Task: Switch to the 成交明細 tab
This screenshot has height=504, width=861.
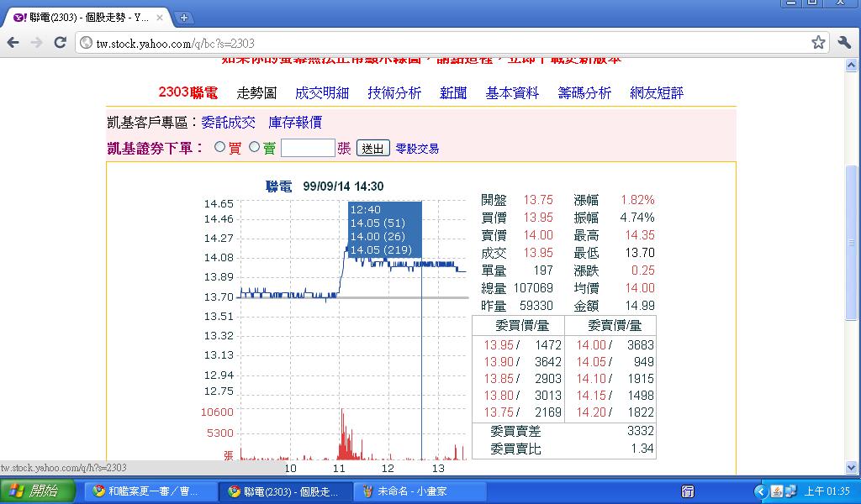Action: click(x=322, y=93)
